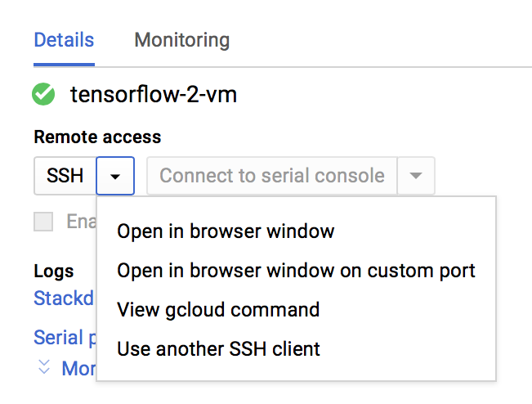This screenshot has height=404, width=532.
Task: Tick the checkbox below the SSH button
Action: (43, 222)
